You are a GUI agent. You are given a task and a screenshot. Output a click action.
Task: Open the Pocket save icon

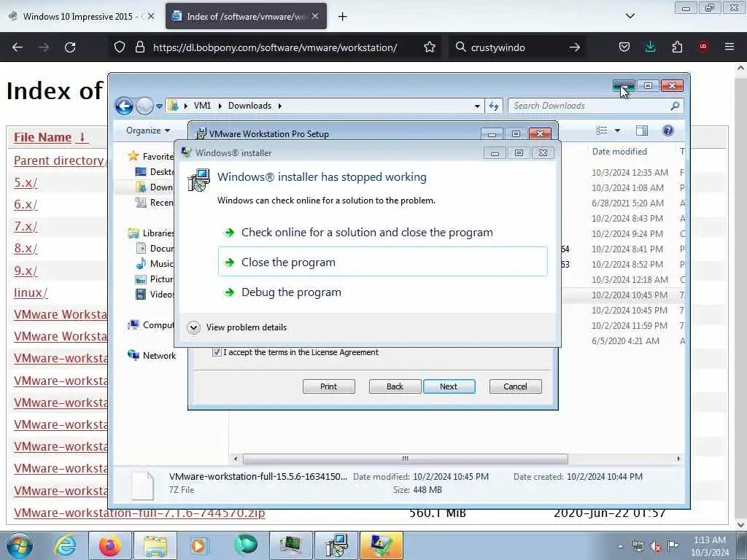(x=624, y=47)
